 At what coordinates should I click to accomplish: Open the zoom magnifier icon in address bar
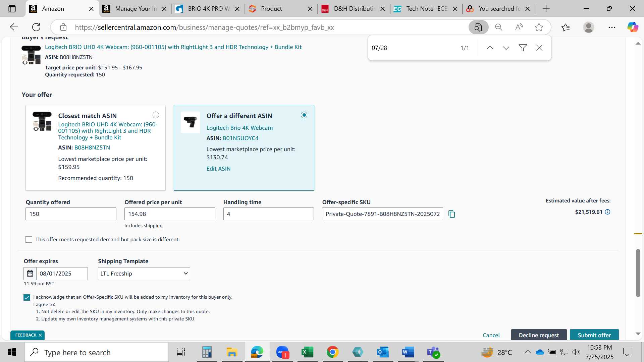tap(499, 27)
